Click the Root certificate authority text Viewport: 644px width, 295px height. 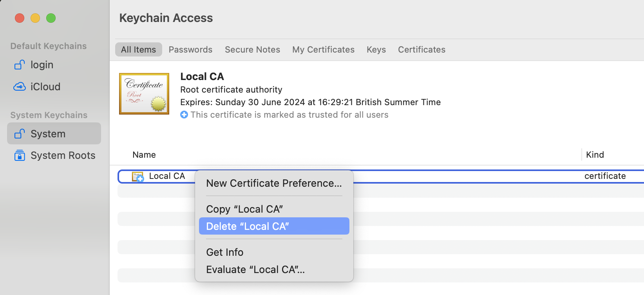(231, 89)
